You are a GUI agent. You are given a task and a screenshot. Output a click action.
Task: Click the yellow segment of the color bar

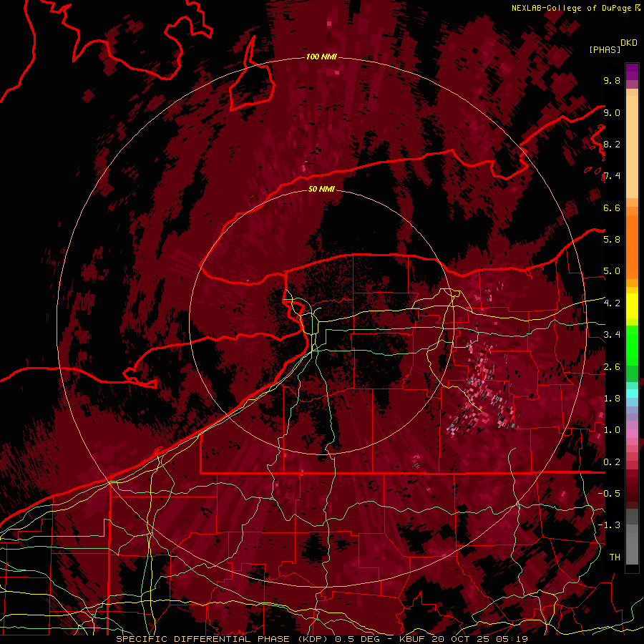point(632,306)
